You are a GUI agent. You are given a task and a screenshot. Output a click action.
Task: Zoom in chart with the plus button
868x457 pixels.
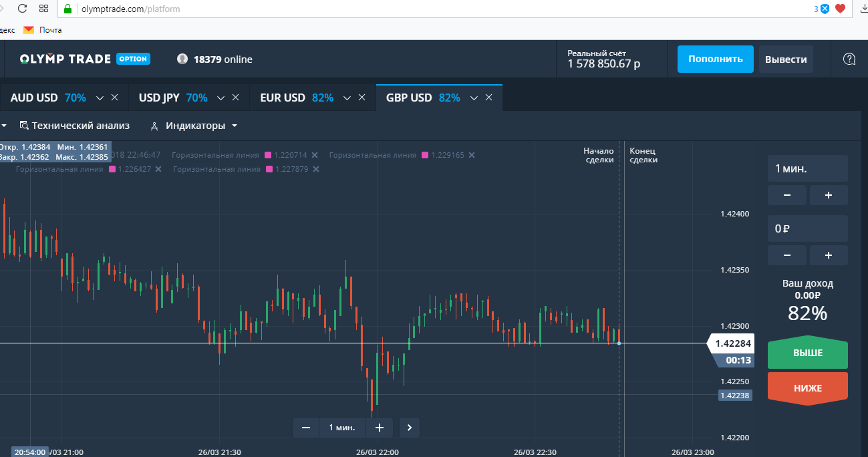pos(380,428)
